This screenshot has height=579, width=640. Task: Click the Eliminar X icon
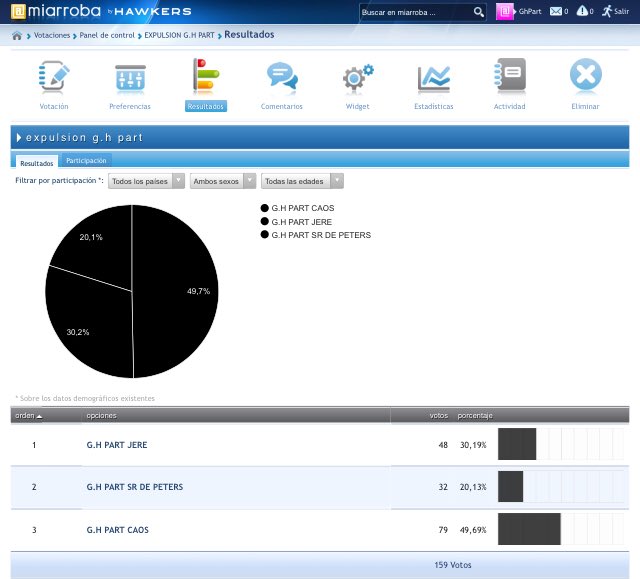[585, 75]
